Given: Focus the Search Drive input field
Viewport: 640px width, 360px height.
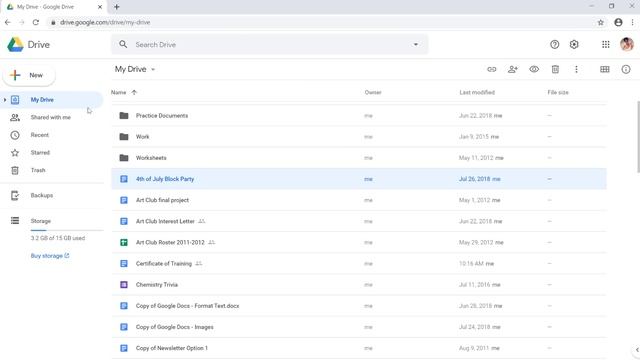Looking at the screenshot, I should click(269, 44).
